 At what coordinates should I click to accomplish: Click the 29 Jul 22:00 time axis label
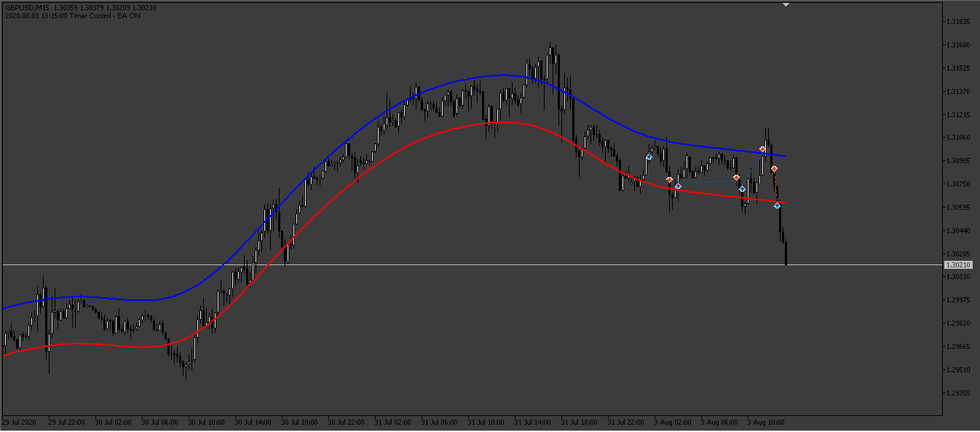(67, 422)
